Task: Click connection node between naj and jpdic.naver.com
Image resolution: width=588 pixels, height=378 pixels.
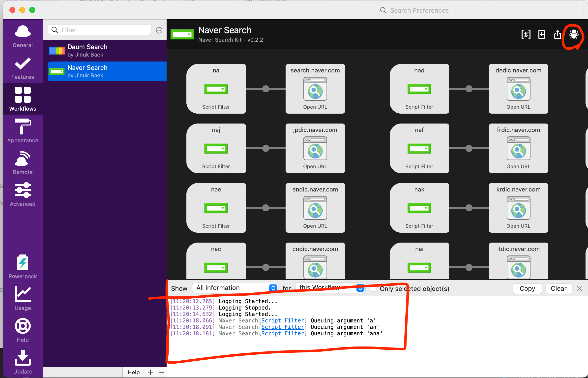Action: click(x=266, y=148)
